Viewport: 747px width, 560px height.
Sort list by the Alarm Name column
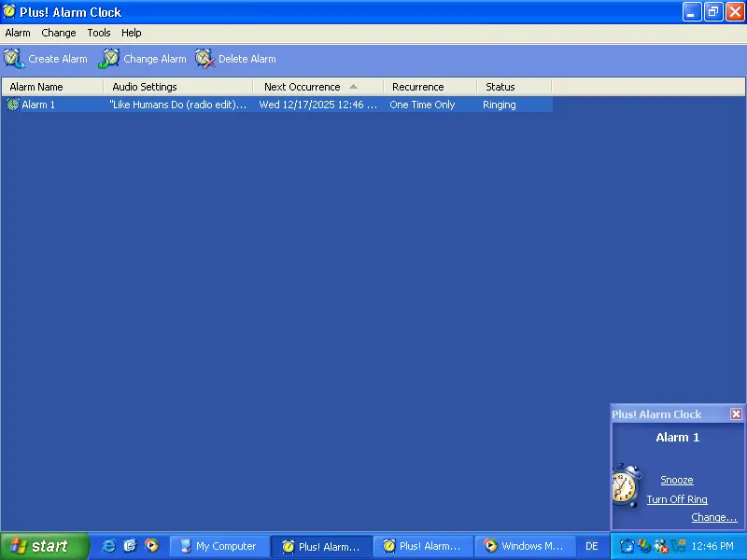tap(37, 87)
